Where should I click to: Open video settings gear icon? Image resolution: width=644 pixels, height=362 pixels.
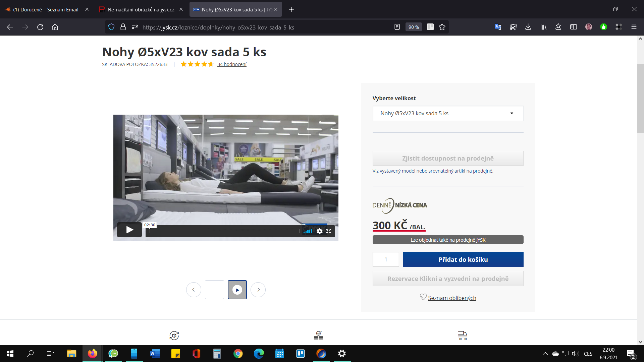pos(320,231)
